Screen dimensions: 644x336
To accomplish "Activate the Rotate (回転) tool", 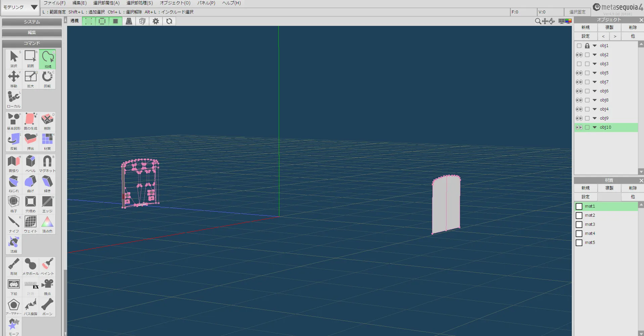I will point(47,79).
